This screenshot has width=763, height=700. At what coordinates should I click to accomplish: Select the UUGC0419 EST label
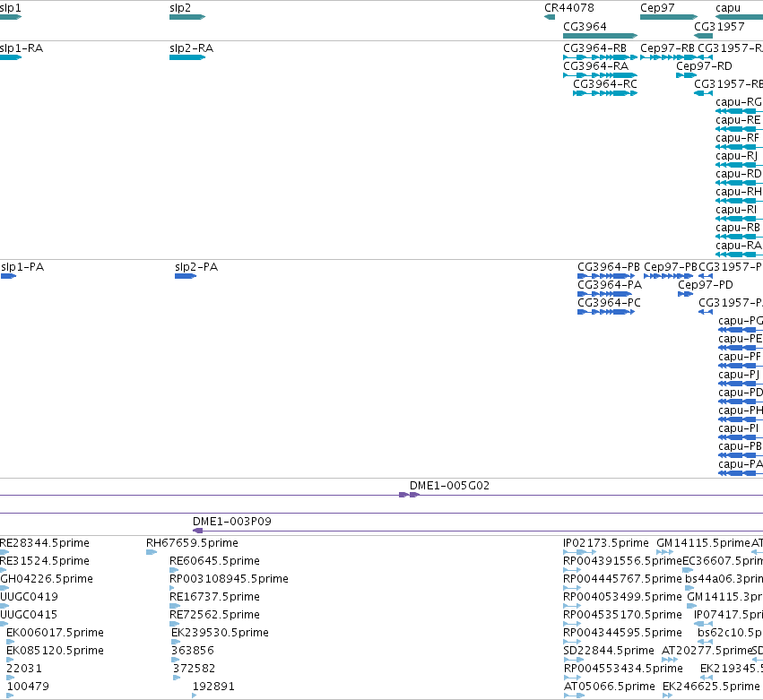(29, 597)
